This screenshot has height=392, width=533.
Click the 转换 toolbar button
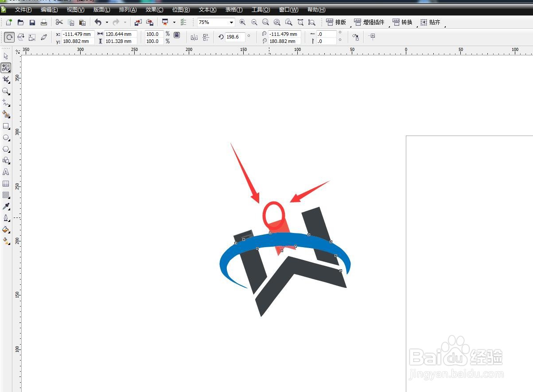coord(402,22)
